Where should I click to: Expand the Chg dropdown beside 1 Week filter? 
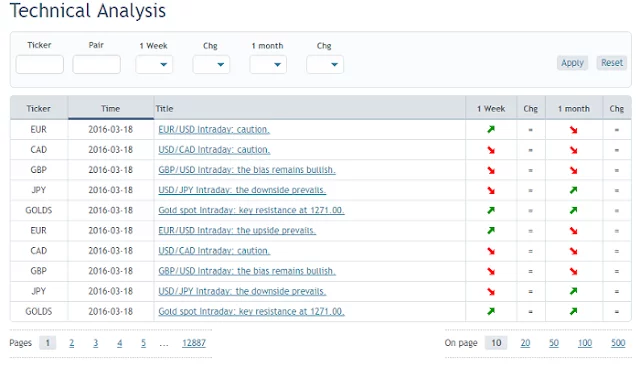(x=211, y=65)
